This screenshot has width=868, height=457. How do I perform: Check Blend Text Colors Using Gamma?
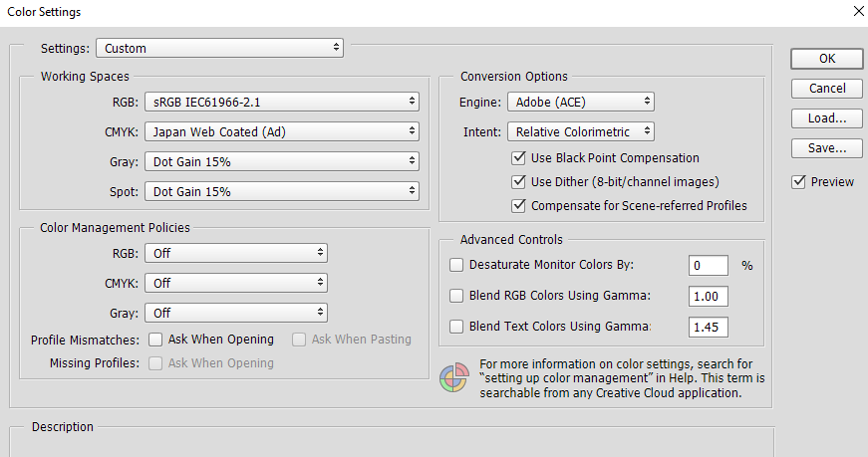(x=456, y=326)
